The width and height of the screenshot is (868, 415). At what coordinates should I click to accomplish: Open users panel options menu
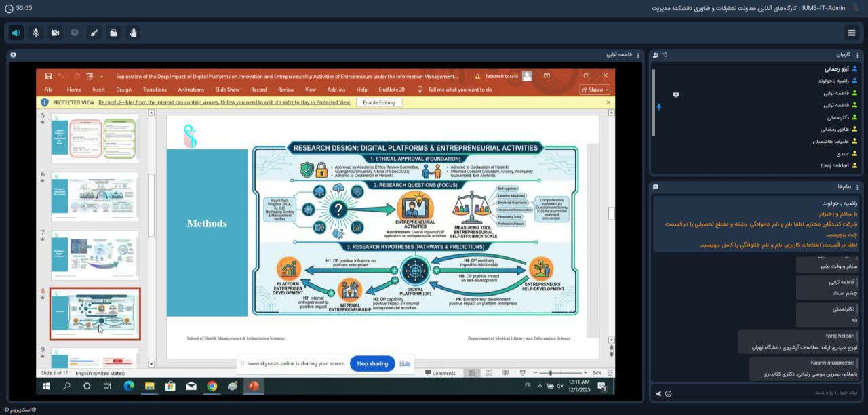[x=856, y=54]
